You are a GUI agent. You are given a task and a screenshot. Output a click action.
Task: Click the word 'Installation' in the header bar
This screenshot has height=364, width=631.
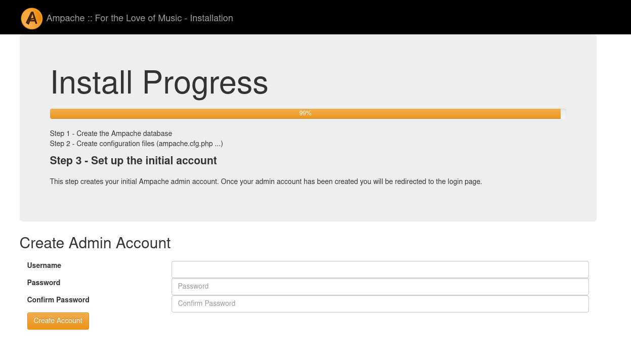pos(212,18)
